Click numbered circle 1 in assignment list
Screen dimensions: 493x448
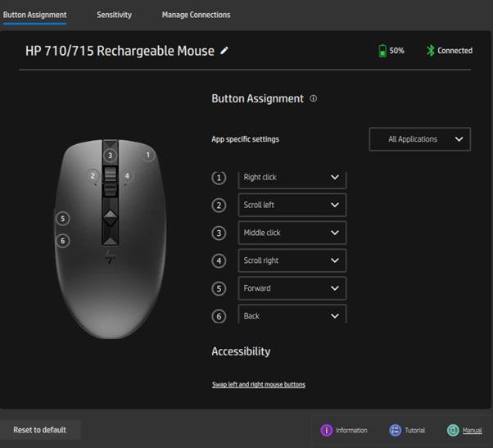point(219,178)
